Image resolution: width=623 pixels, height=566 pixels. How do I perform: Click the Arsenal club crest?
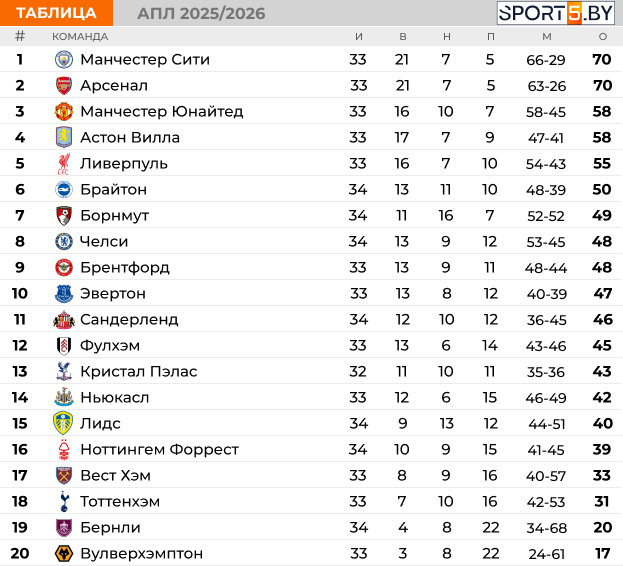tap(64, 85)
